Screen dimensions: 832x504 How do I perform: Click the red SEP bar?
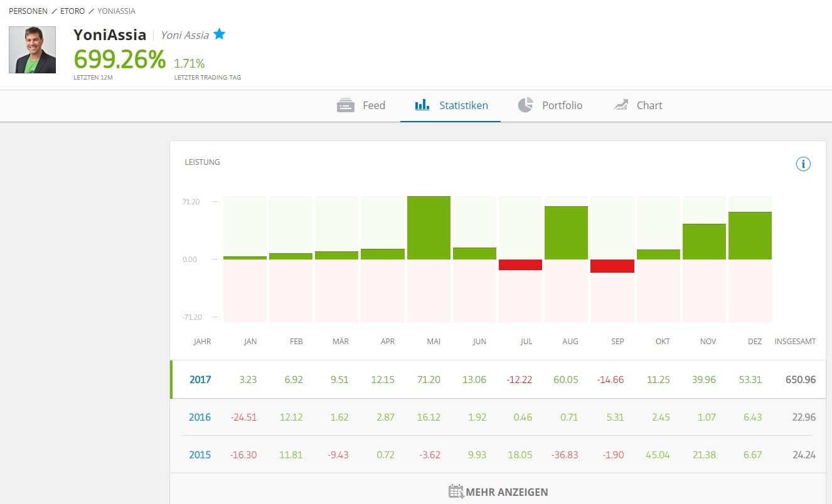[612, 266]
